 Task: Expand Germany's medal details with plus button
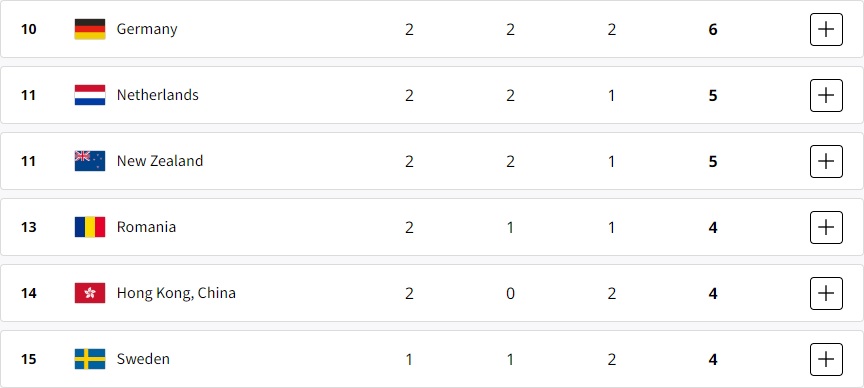[826, 29]
